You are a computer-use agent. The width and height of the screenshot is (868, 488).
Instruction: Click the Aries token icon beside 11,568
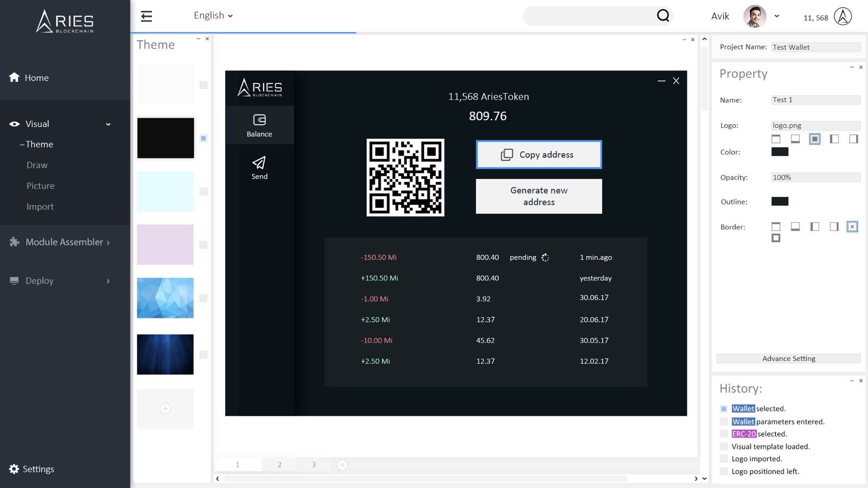(x=843, y=17)
